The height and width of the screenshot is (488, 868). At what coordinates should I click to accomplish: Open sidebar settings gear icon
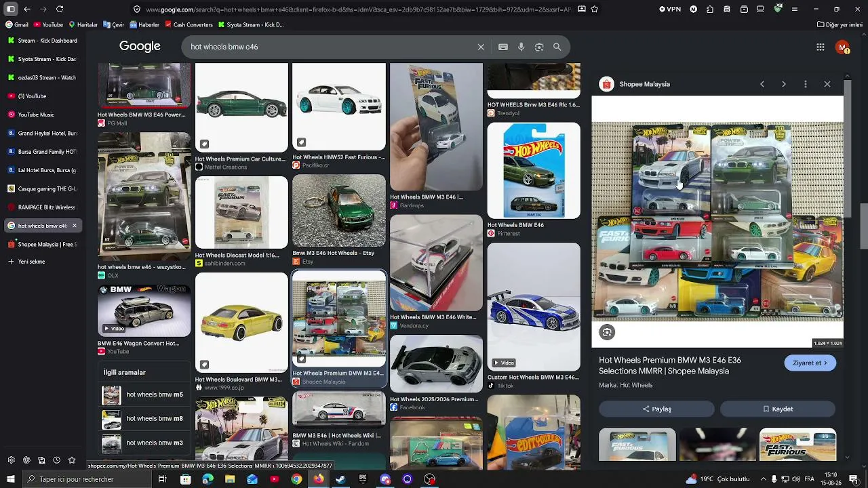[11, 460]
